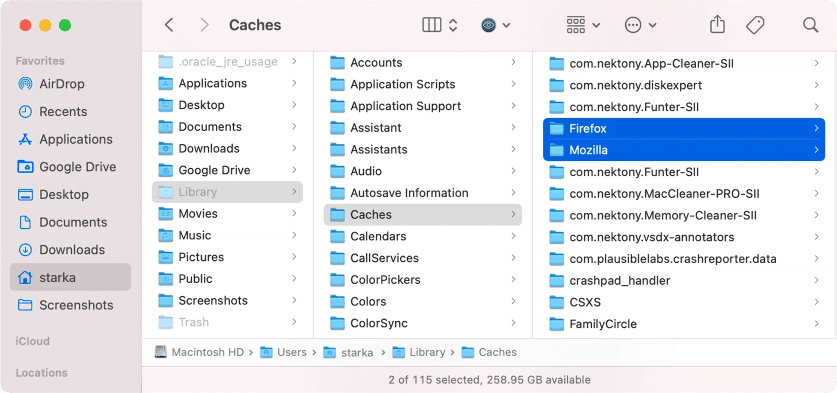Select the crashpad_handler folder
Screen dimensions: 837x393
click(x=684, y=280)
